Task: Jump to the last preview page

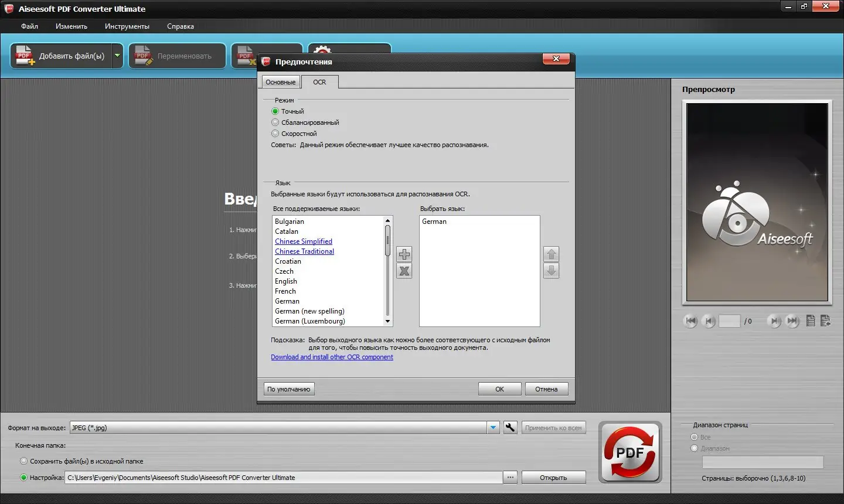Action: pos(792,321)
